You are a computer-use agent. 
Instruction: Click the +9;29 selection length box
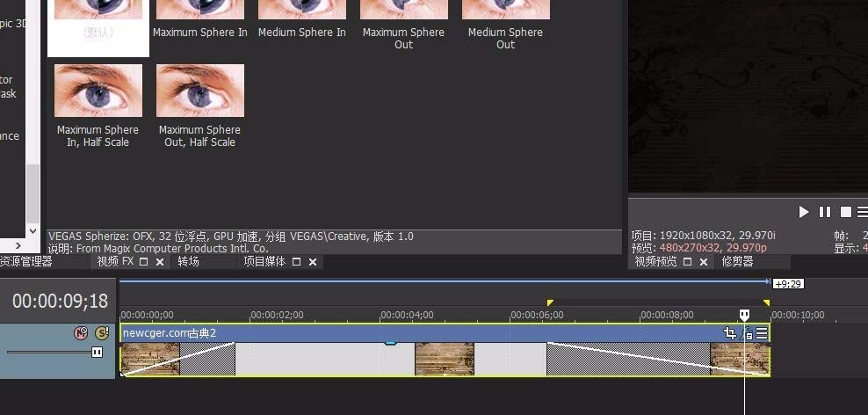[788, 284]
